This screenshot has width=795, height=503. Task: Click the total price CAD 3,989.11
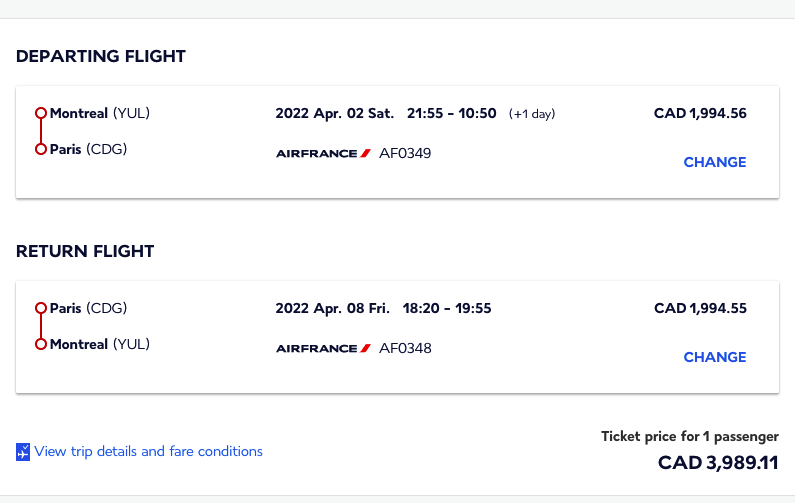pyautogui.click(x=718, y=463)
